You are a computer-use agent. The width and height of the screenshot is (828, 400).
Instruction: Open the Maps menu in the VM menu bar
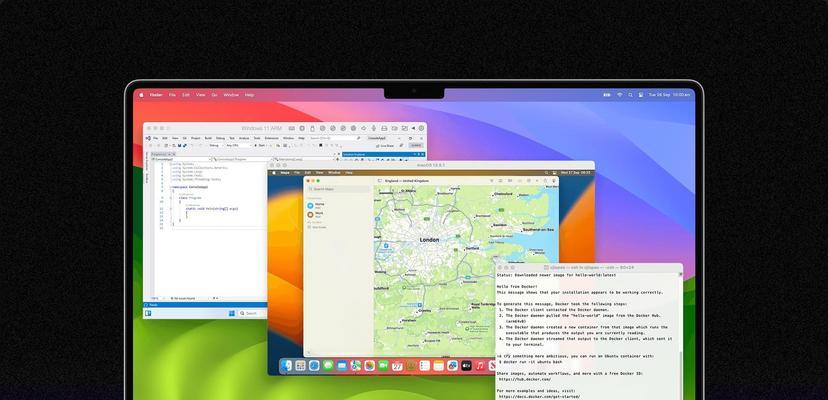pos(285,172)
